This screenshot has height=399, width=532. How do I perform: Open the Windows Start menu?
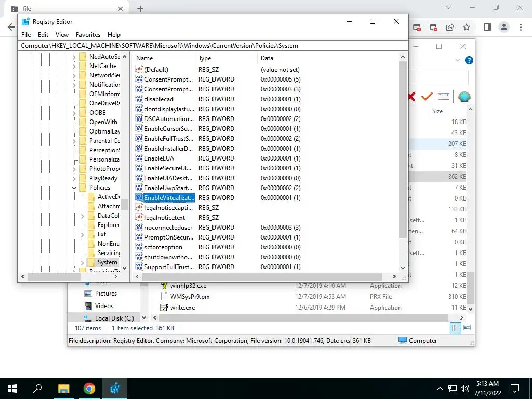click(12, 389)
